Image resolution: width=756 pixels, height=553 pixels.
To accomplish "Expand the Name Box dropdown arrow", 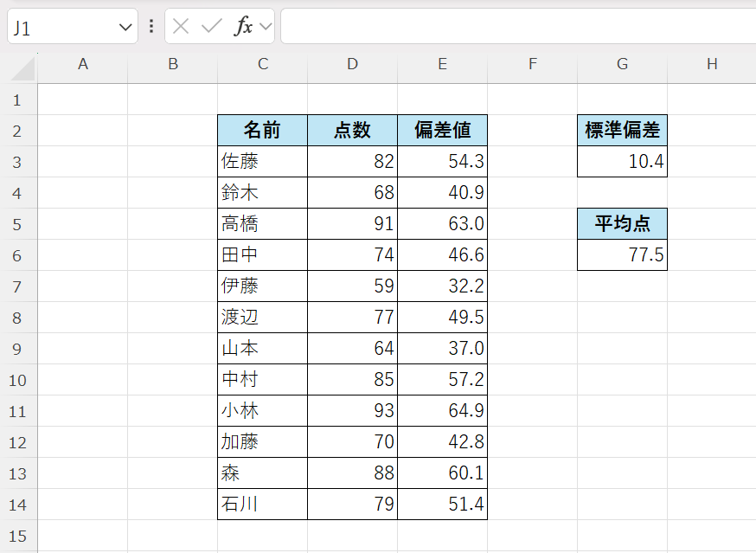I will [x=125, y=28].
